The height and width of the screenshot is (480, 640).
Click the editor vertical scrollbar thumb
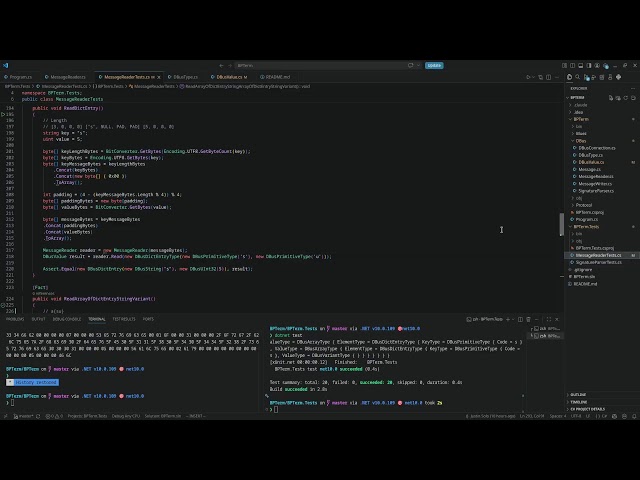[x=562, y=224]
